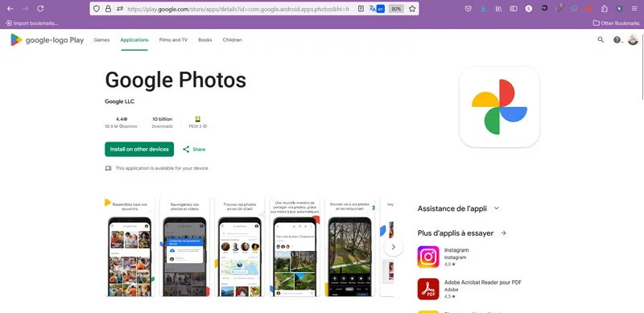This screenshot has height=313, width=644.
Task: Bookmark this page with the star icon
Action: tap(412, 9)
